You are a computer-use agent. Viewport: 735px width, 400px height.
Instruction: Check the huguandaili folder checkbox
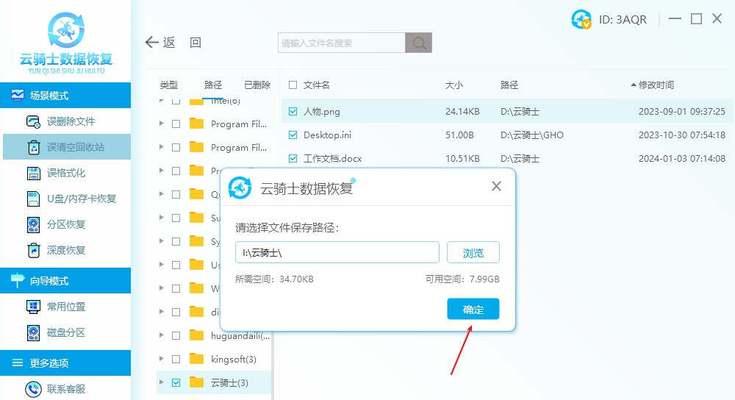pyautogui.click(x=176, y=336)
